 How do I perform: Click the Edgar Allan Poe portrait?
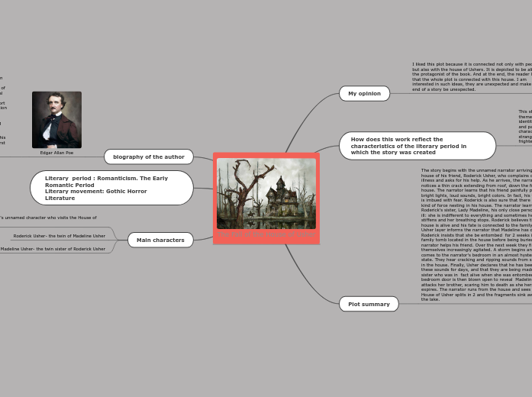click(x=56, y=120)
